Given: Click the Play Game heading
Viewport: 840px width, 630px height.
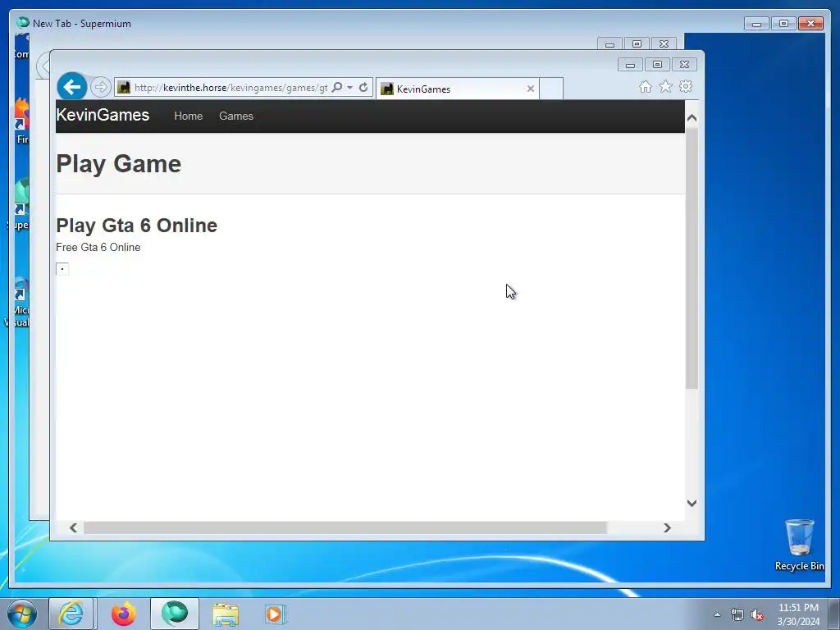Looking at the screenshot, I should pyautogui.click(x=118, y=164).
